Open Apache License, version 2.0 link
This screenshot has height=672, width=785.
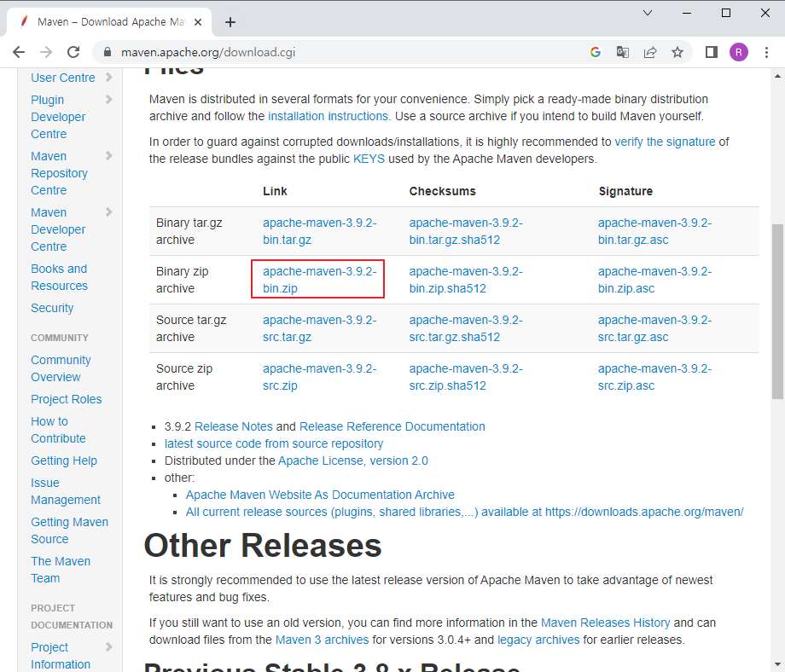point(353,461)
